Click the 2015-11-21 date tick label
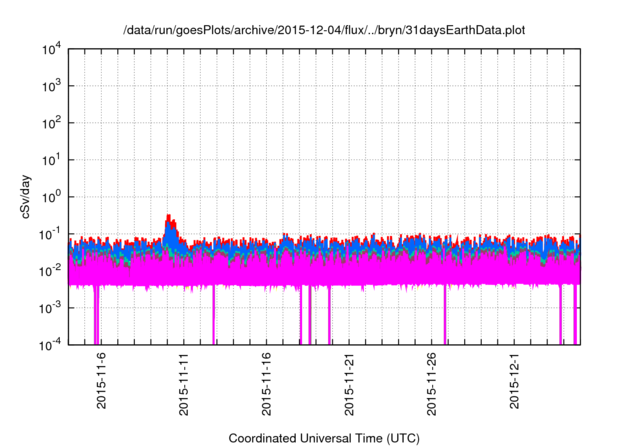This screenshot has height=448, width=640. (349, 384)
